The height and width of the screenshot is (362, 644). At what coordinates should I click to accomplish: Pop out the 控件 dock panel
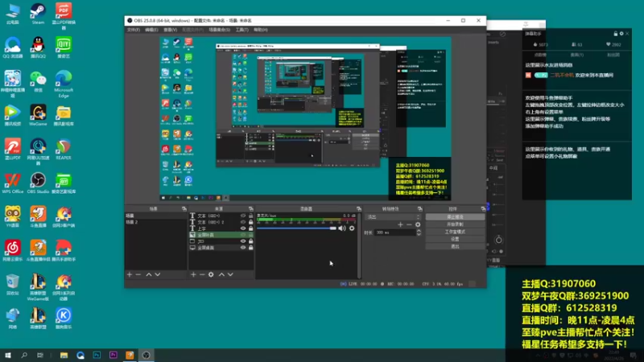(483, 209)
